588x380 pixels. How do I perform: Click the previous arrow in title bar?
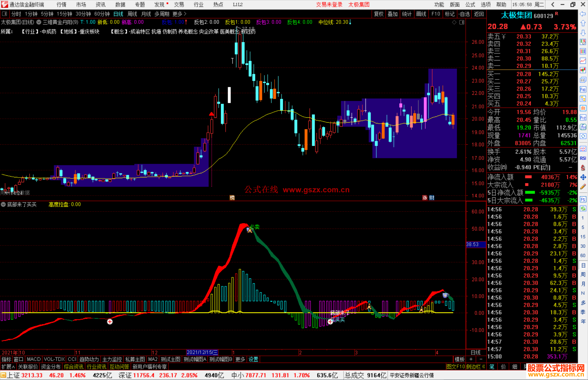coord(553,4)
